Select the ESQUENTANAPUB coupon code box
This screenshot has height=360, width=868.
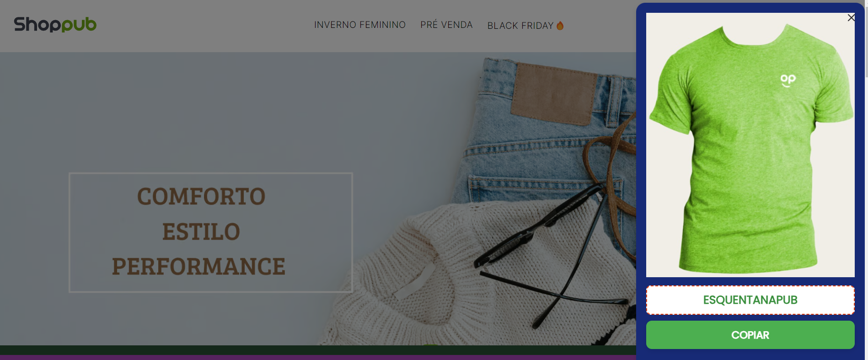tap(750, 300)
